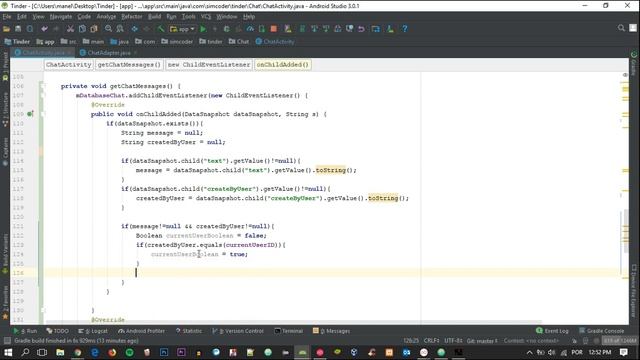Collapse the getChatMessages method fold marker
640x360 pixels.
point(42,86)
